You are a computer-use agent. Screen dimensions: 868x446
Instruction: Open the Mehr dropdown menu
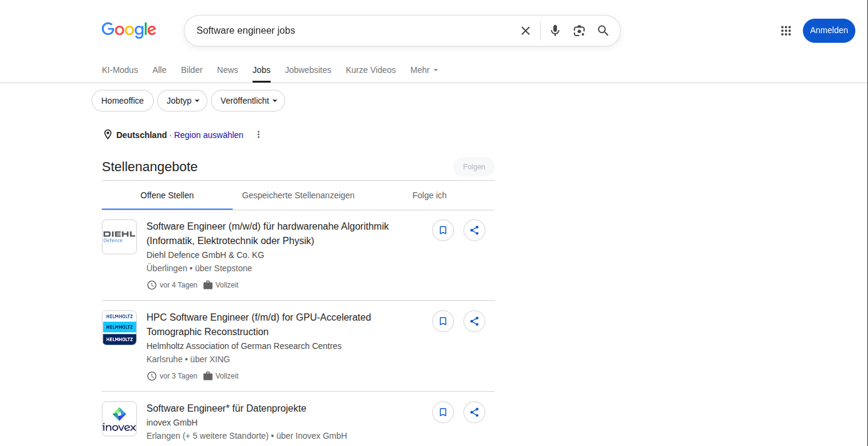tap(424, 70)
